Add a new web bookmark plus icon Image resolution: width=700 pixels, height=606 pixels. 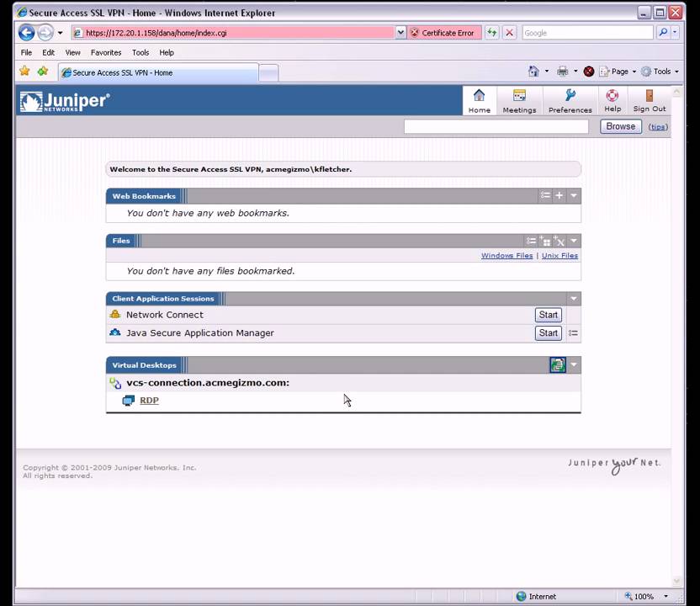(x=559, y=195)
